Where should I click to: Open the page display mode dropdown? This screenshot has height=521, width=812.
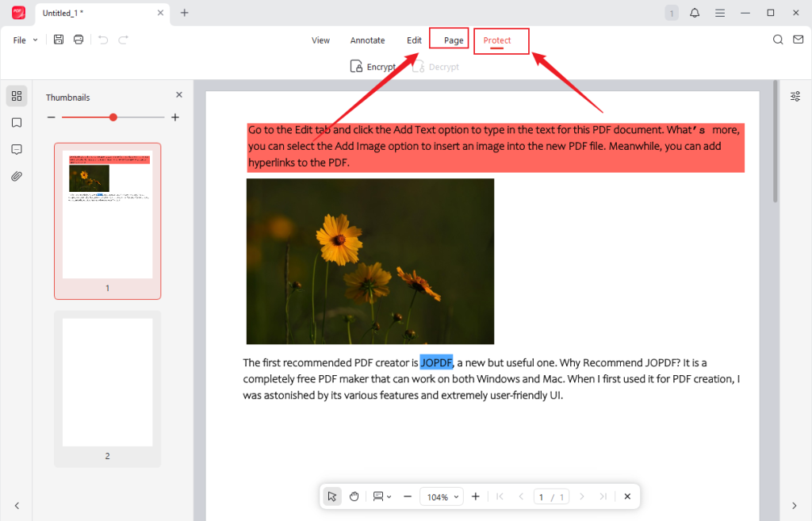(x=381, y=496)
